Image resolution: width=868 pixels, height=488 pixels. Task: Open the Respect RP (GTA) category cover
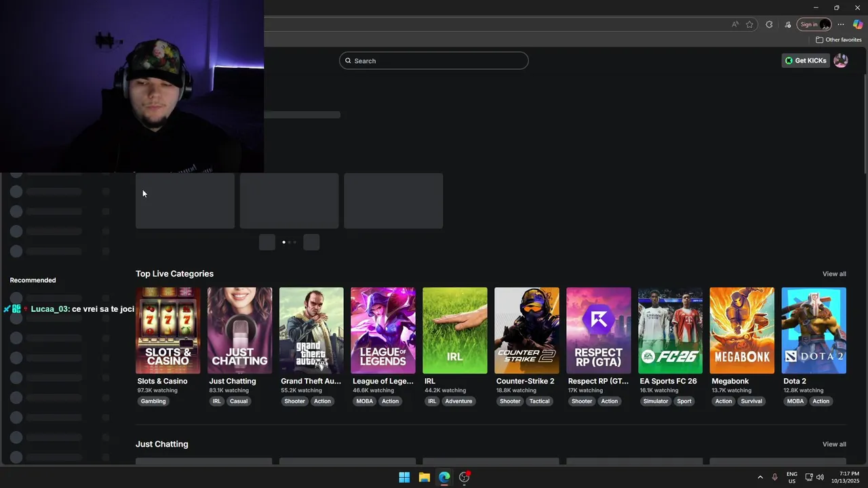coord(599,330)
